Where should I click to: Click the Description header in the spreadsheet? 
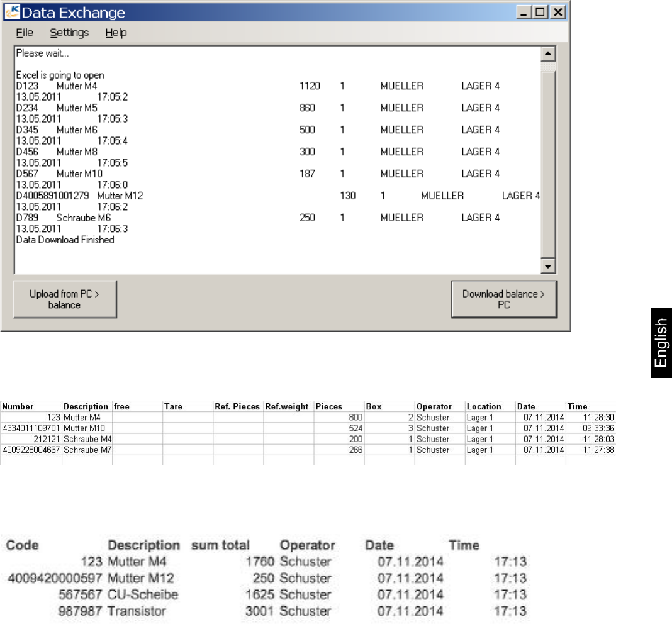86,406
